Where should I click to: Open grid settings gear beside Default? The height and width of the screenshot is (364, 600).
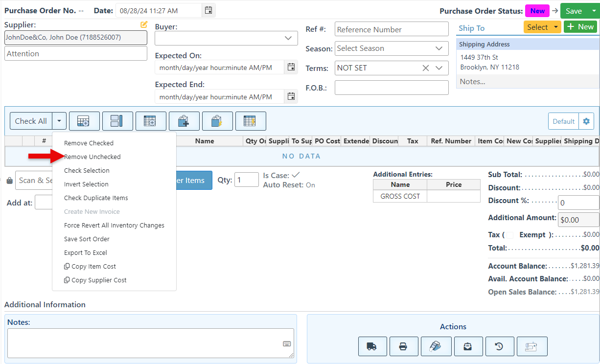586,121
